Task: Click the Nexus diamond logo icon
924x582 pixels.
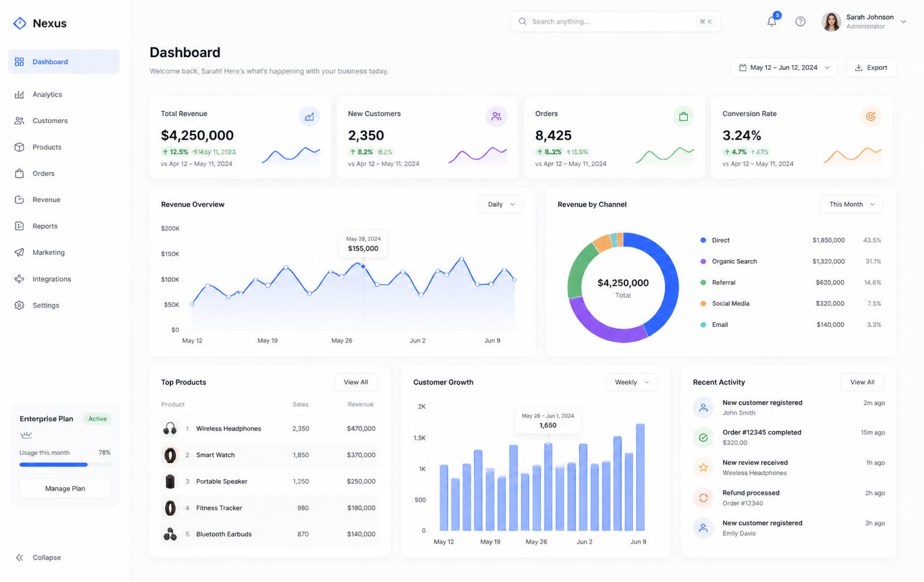Action: [20, 23]
